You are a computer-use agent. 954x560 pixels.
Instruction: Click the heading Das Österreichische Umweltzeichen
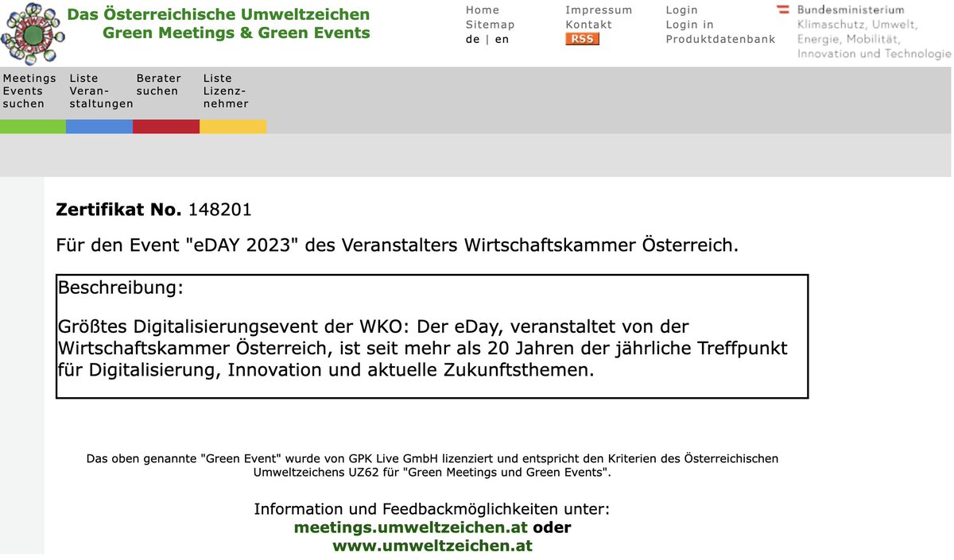219,14
